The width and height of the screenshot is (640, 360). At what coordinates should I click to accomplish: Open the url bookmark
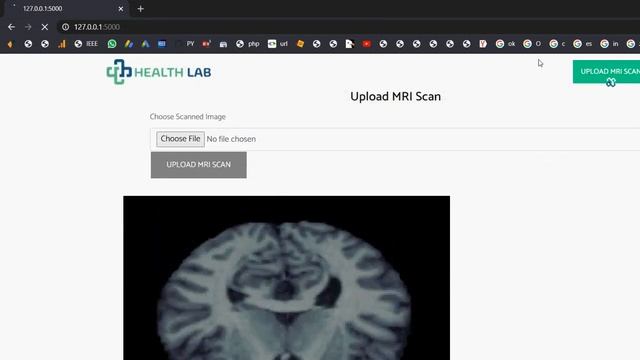[278, 44]
